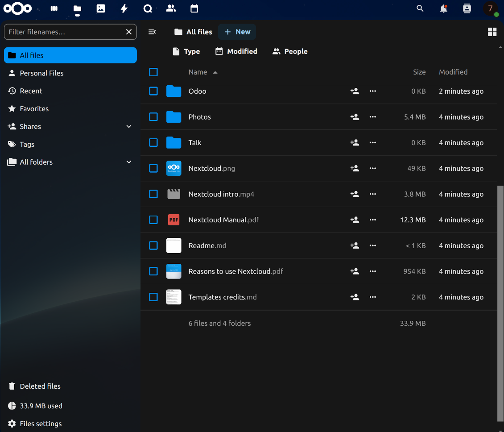The height and width of the screenshot is (432, 504).
Task: Clear the filter filenames field
Action: pos(128,32)
